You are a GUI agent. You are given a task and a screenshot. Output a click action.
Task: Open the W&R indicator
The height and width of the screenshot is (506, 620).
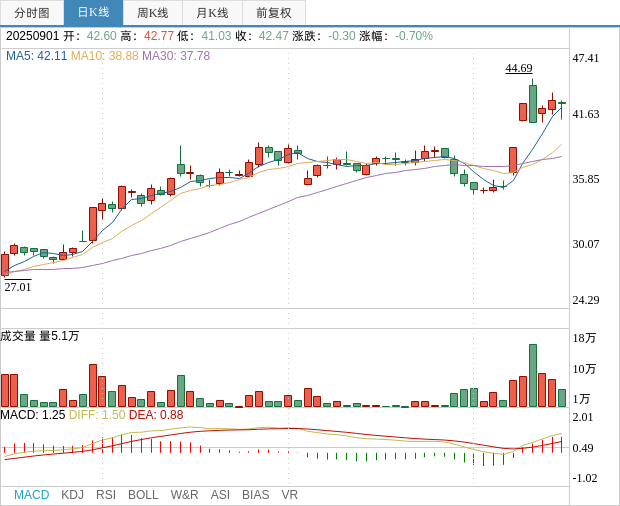pos(184,495)
